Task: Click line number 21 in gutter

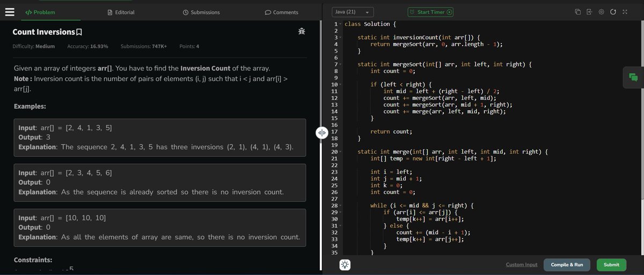Action: 334,158
